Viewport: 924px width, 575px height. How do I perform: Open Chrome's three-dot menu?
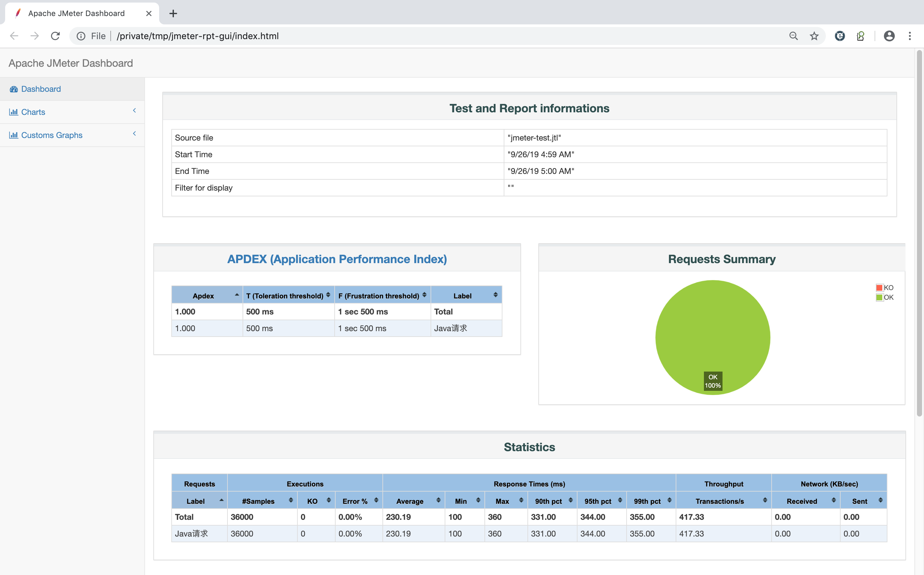pyautogui.click(x=910, y=36)
